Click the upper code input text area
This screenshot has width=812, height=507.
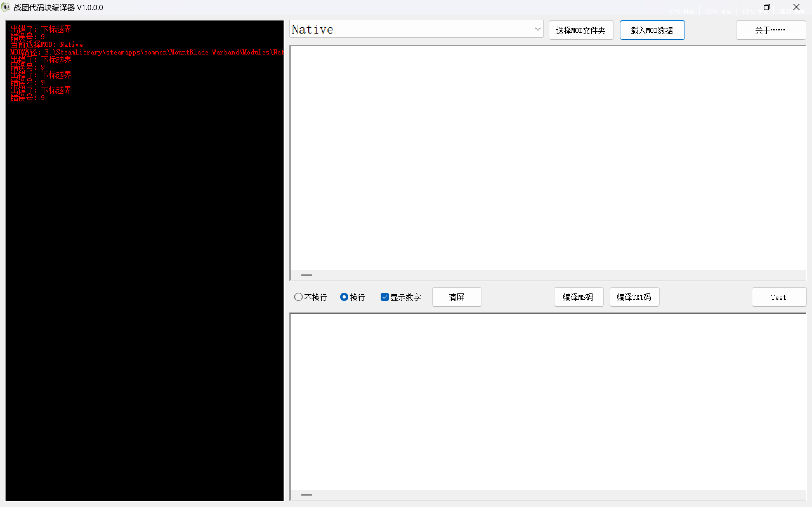click(x=547, y=157)
